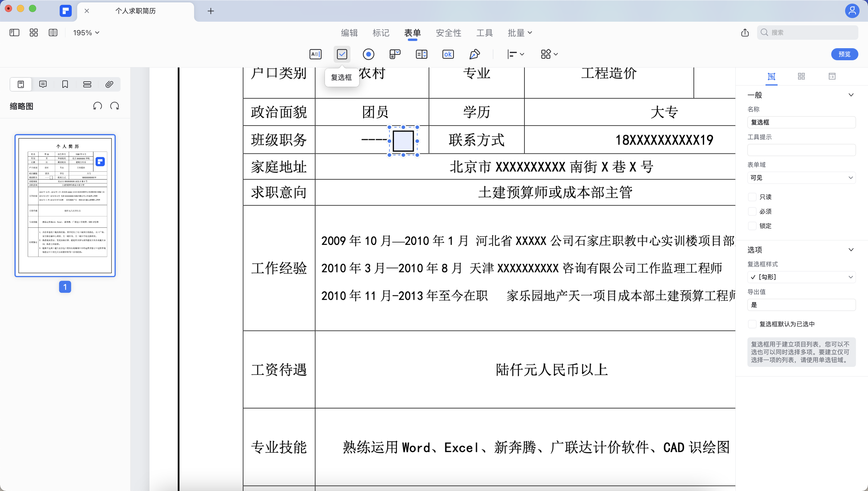Open the 勾形 checkbox style dropdown

(801, 277)
